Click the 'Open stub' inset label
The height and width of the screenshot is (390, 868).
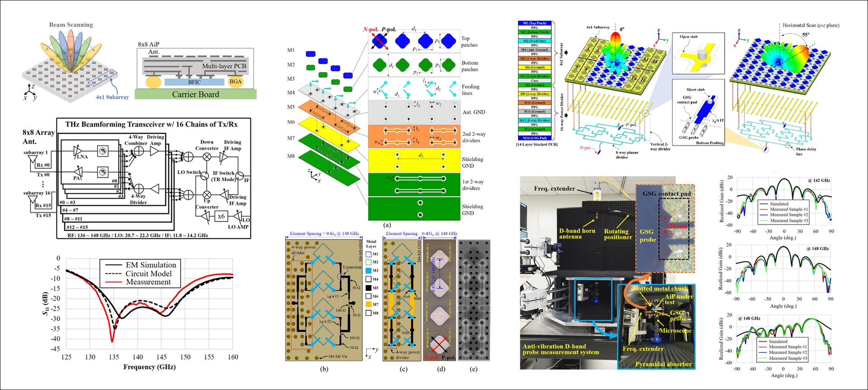[x=688, y=37]
